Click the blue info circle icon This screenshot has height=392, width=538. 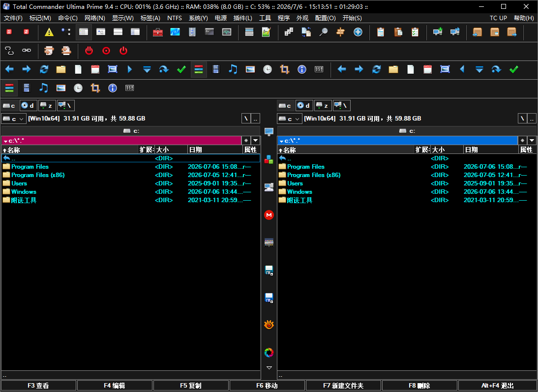click(301, 69)
